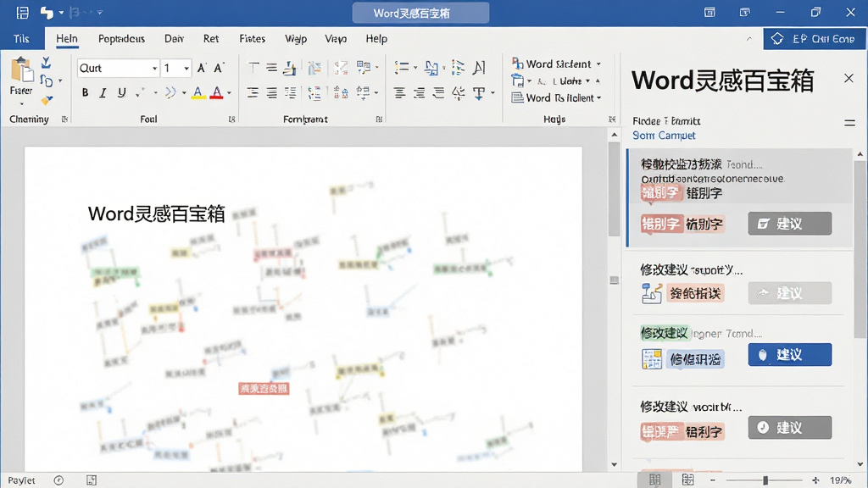Click the EP Chri Eone button
This screenshot has height=488, width=868.
point(815,39)
